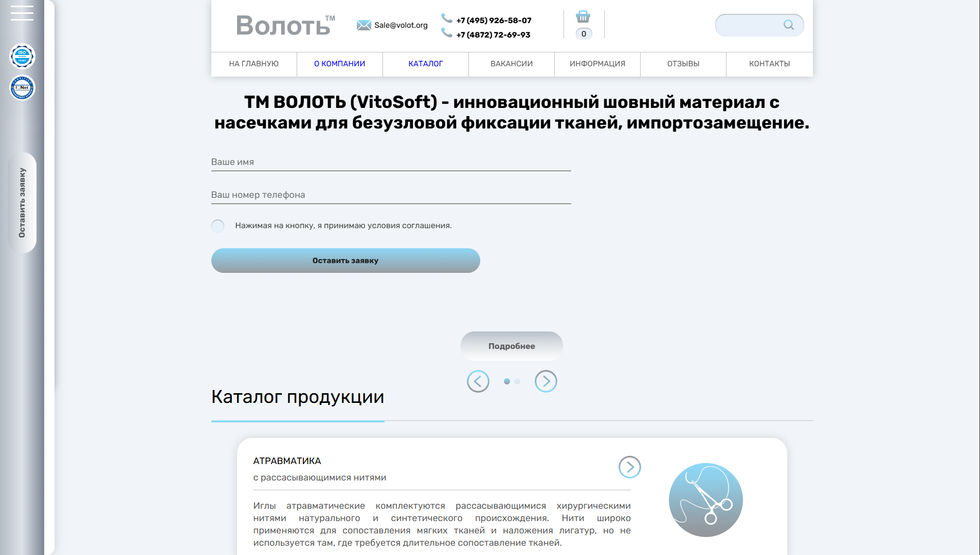Image resolution: width=980 pixels, height=555 pixels.
Task: Click the Подробнее button
Action: tap(512, 346)
